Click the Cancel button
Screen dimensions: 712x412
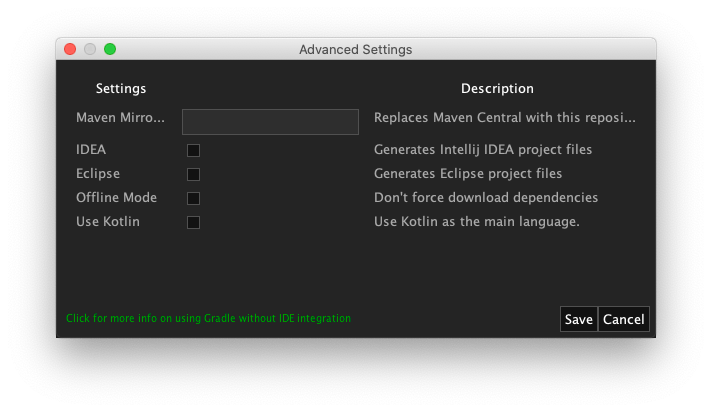623,319
